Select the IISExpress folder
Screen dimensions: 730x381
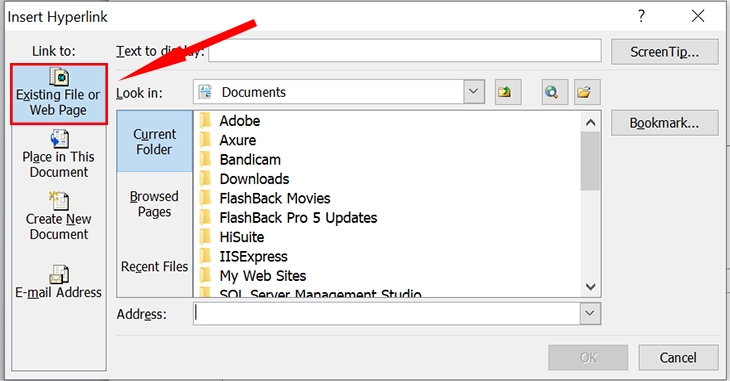tap(253, 257)
